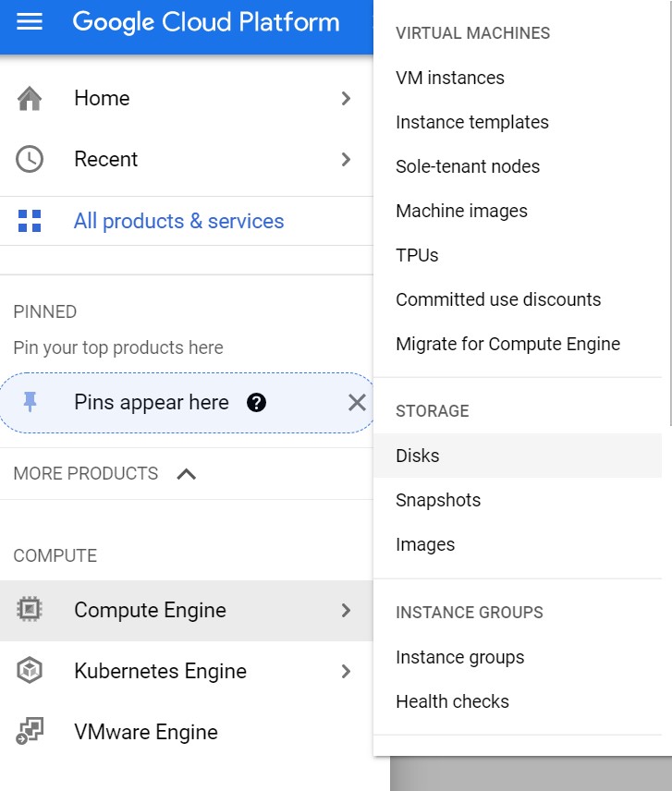Click the All products grid icon

(x=30, y=221)
